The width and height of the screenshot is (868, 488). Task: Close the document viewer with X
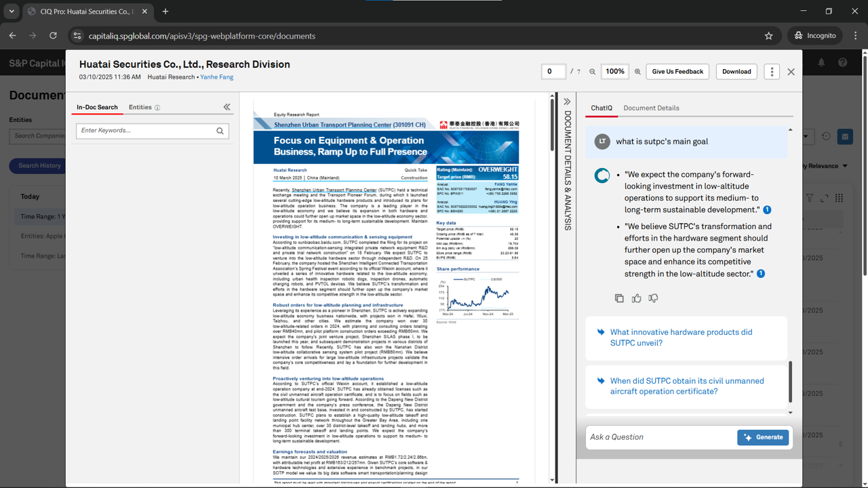click(x=791, y=72)
